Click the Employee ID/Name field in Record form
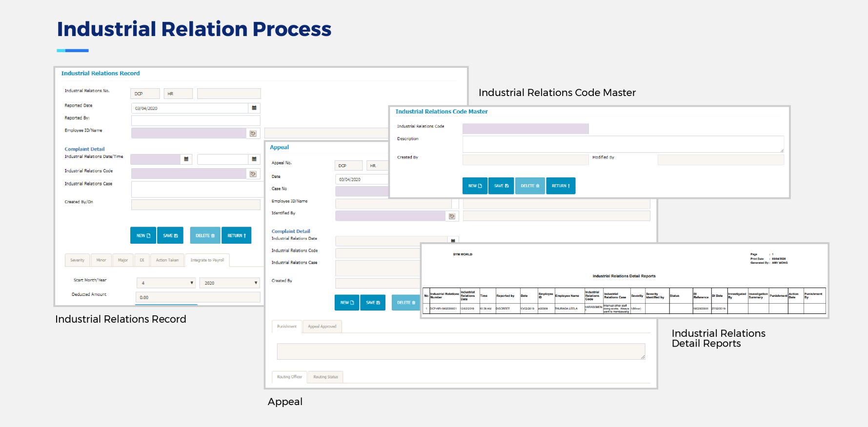The height and width of the screenshot is (427, 868). (189, 133)
